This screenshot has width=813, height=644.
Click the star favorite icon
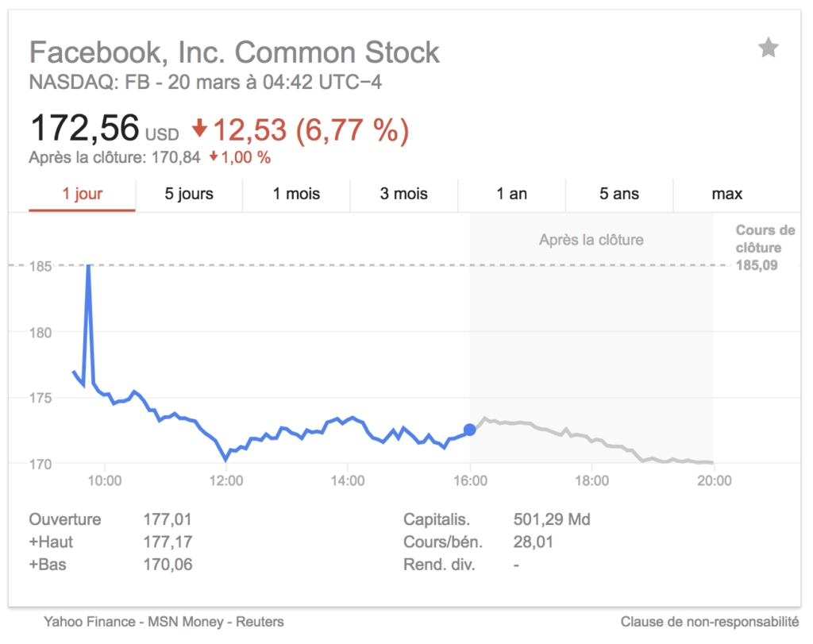pos(768,48)
